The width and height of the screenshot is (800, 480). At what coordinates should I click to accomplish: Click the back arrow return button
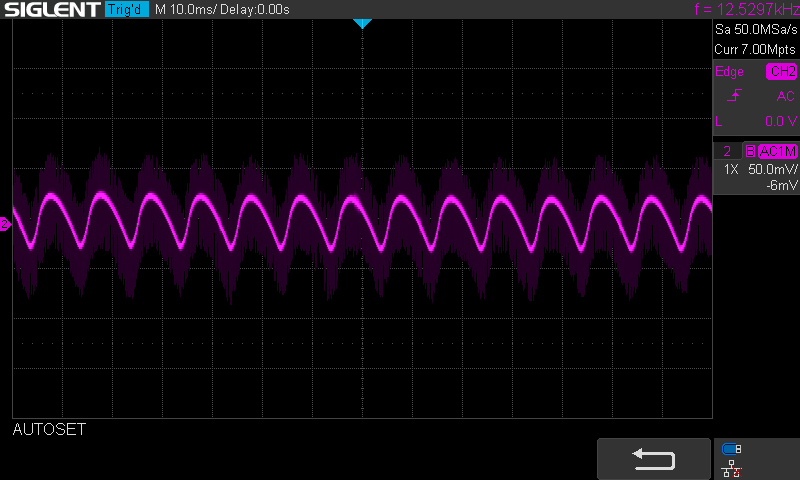click(x=654, y=459)
